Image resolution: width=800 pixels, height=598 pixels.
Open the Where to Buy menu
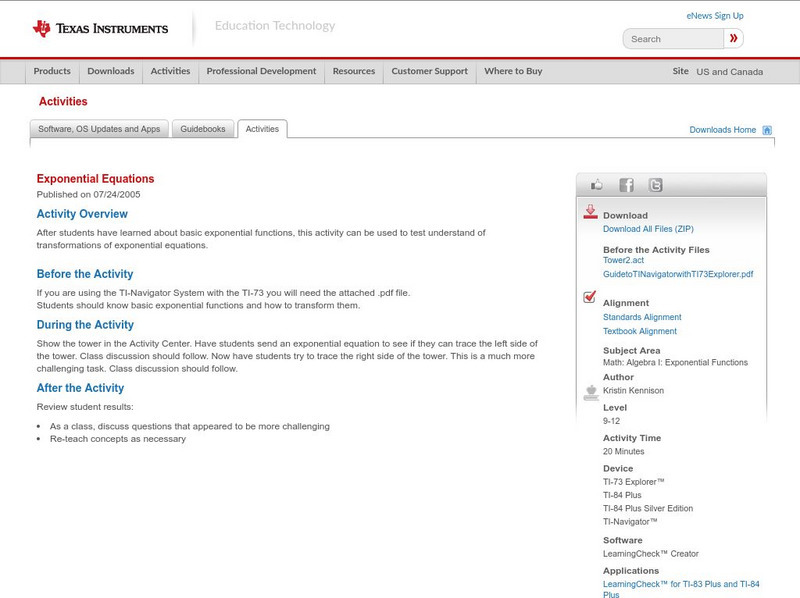pyautogui.click(x=513, y=71)
